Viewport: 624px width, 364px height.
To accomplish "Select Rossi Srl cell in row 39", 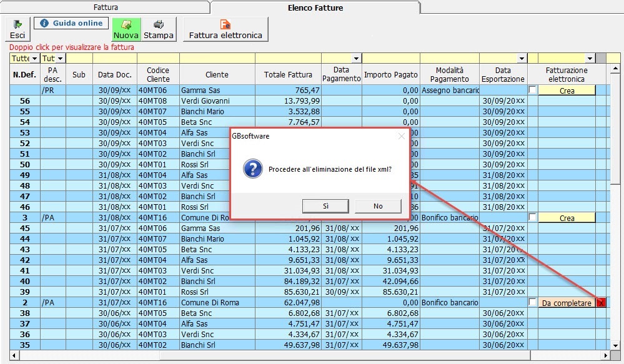I will point(217,292).
